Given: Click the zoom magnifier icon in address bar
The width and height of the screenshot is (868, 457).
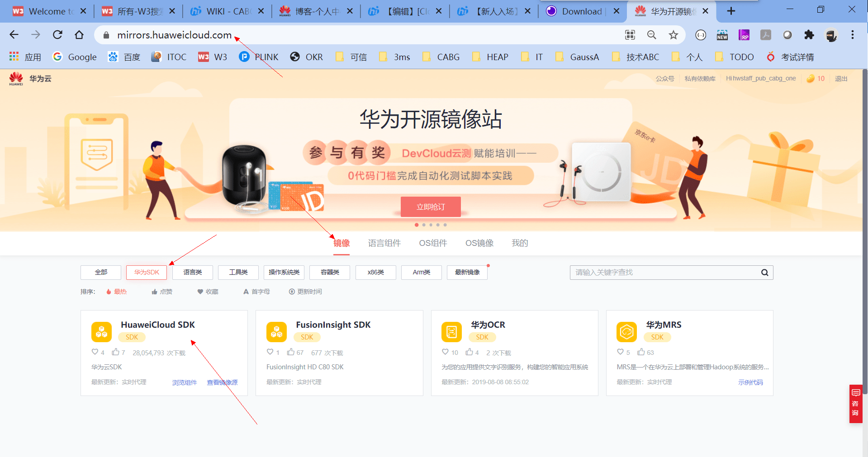Looking at the screenshot, I should 652,35.
